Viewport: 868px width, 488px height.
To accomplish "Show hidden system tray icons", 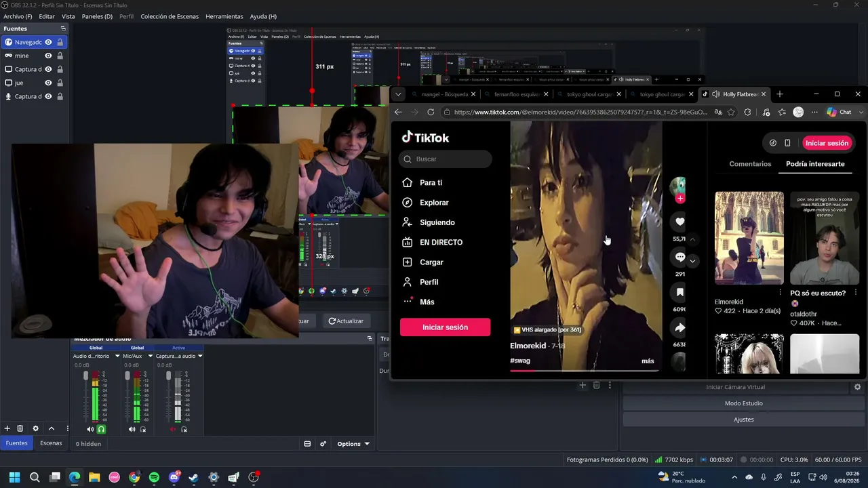I will point(735,477).
